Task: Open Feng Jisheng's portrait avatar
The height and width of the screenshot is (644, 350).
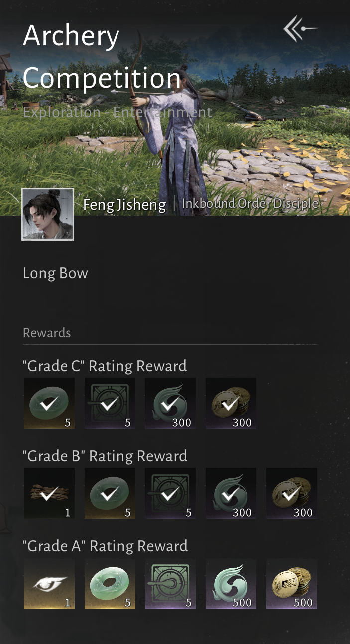Action: pyautogui.click(x=48, y=214)
